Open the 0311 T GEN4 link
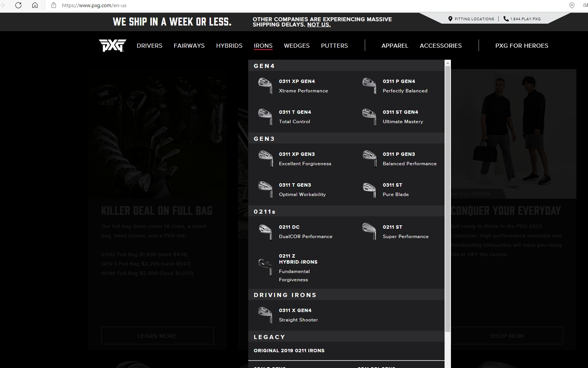The height and width of the screenshot is (368, 588). click(295, 112)
